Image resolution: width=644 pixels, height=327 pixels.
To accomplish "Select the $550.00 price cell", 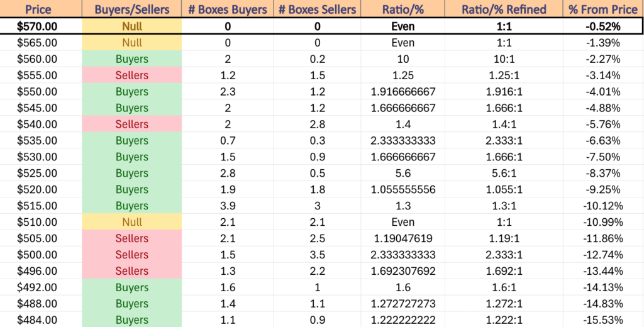I will click(41, 92).
